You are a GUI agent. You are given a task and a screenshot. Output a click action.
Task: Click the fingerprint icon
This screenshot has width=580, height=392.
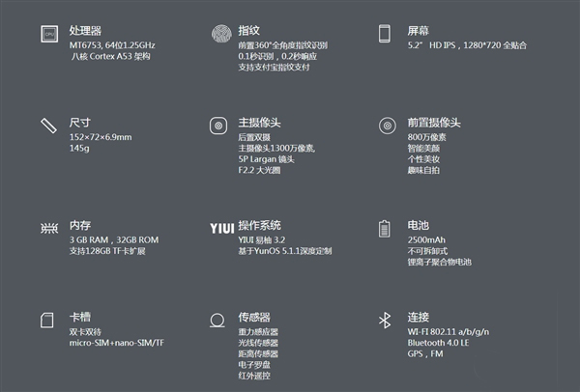(221, 34)
